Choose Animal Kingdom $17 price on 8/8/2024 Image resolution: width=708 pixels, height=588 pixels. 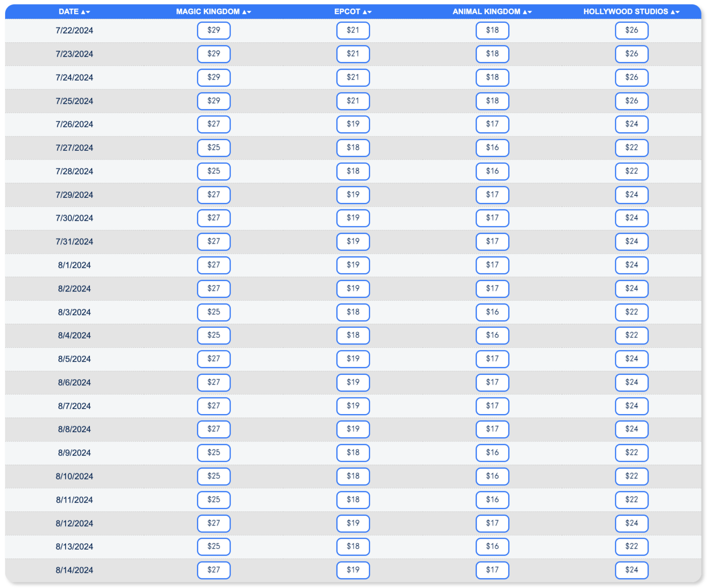(x=492, y=429)
